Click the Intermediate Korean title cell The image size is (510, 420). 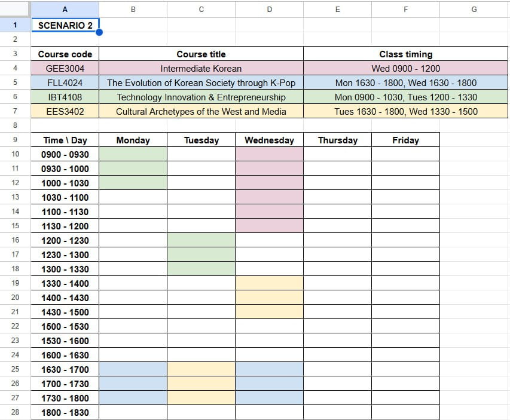coord(201,68)
